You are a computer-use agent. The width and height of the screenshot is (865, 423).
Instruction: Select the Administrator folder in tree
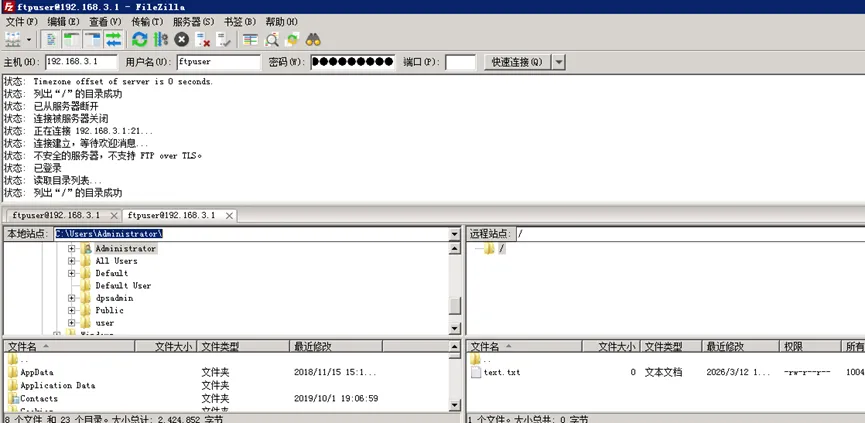[126, 249]
